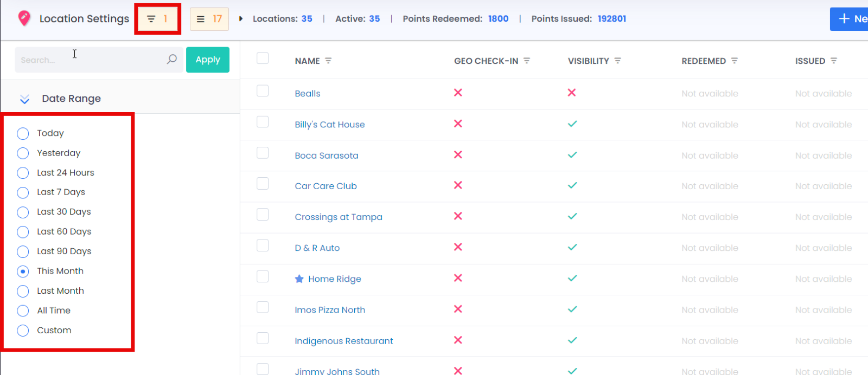This screenshot has width=868, height=375.
Task: Open the REDEEMED column filter icon
Action: (734, 61)
